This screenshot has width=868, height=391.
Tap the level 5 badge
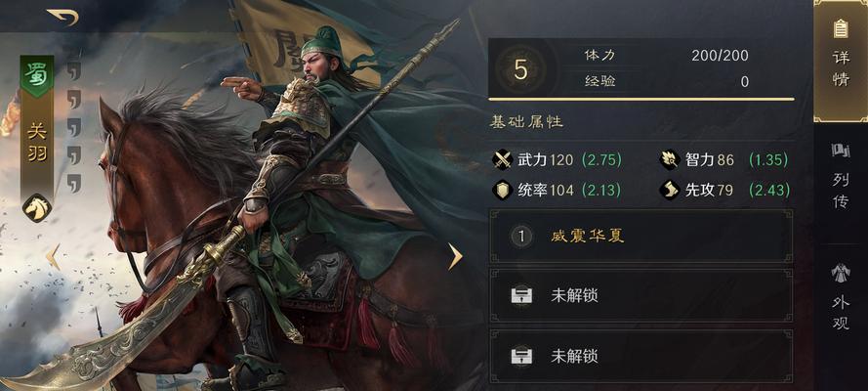[x=520, y=69]
